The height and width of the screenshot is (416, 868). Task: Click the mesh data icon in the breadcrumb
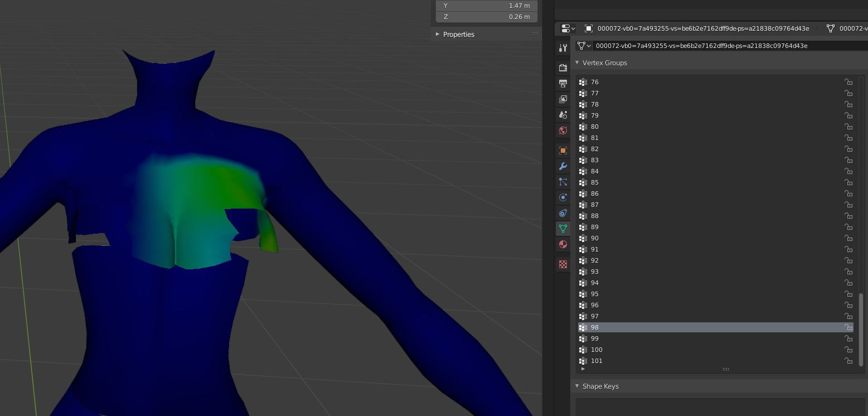pos(831,28)
